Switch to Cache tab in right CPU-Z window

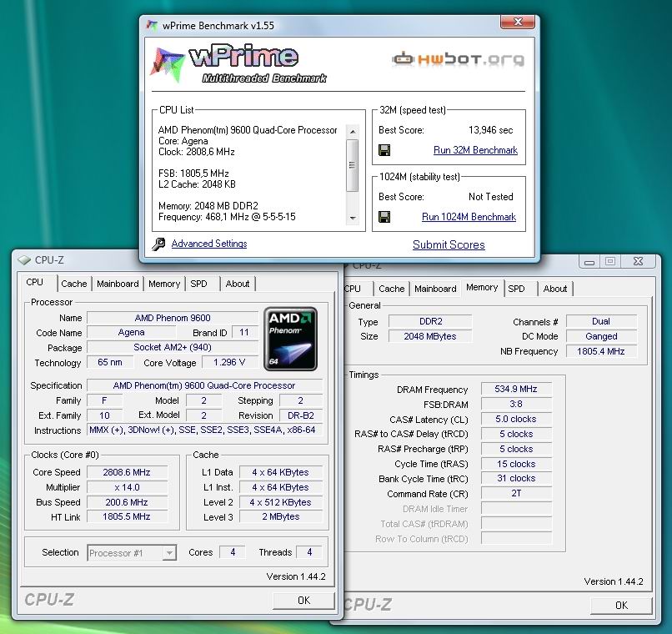391,289
